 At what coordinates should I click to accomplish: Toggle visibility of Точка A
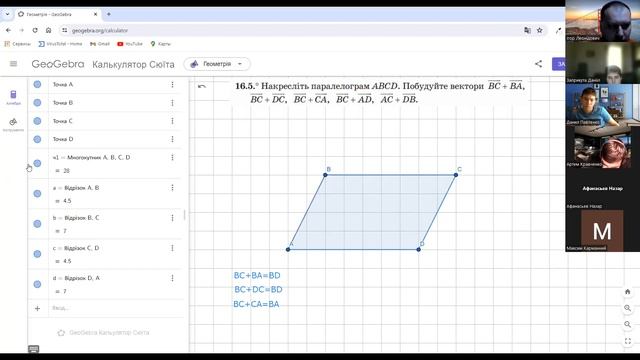[37, 84]
